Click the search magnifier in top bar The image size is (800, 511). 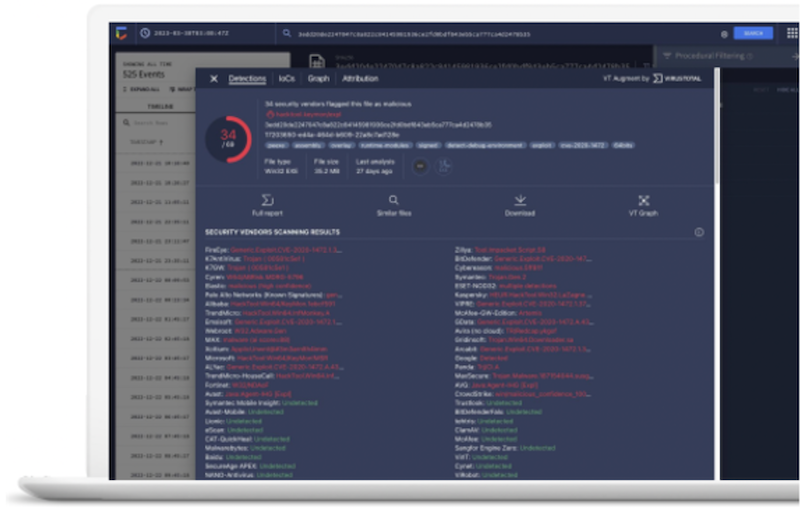(287, 33)
